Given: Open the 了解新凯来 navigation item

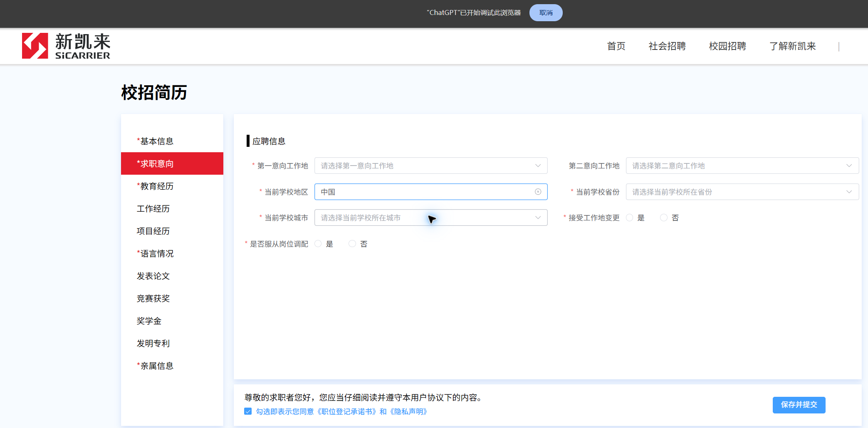Looking at the screenshot, I should [792, 46].
